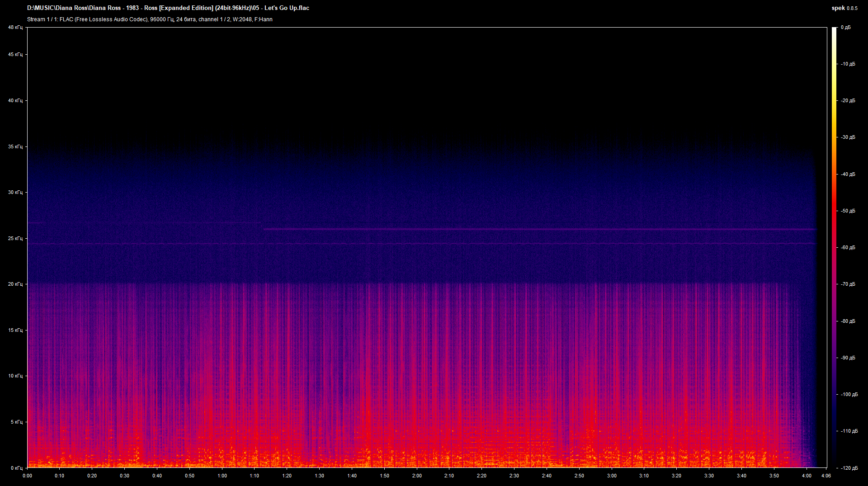868x486 pixels.
Task: Click the 2:00 time axis marker
Action: (x=417, y=476)
